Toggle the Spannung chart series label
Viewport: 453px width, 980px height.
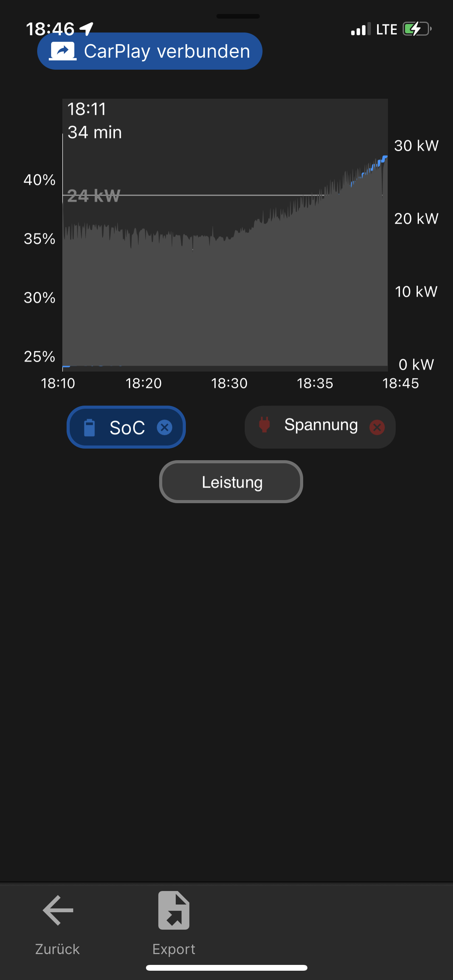(x=321, y=425)
